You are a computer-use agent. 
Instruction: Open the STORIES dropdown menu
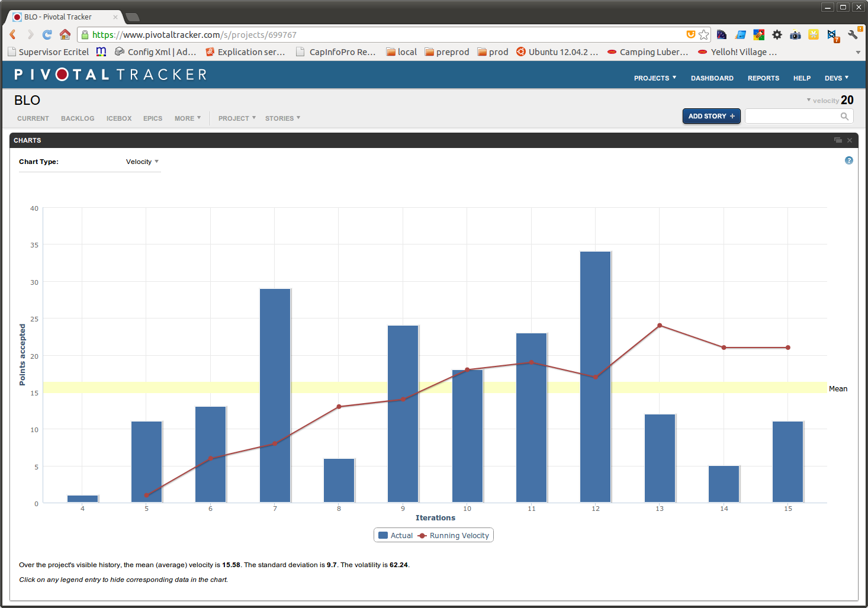tap(282, 118)
